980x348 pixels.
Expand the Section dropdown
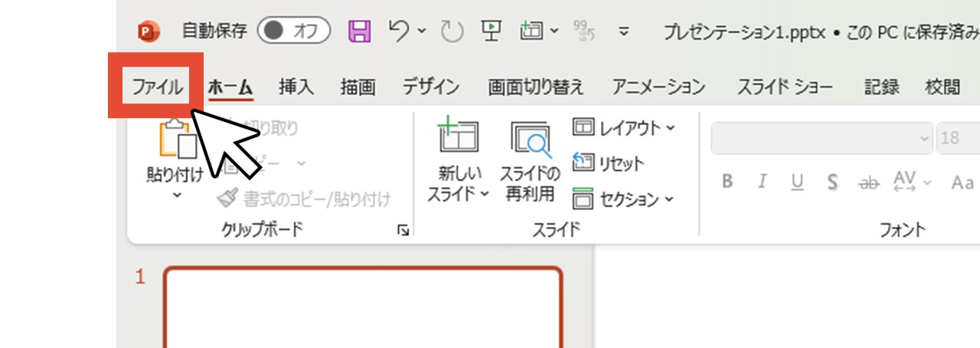pos(624,199)
